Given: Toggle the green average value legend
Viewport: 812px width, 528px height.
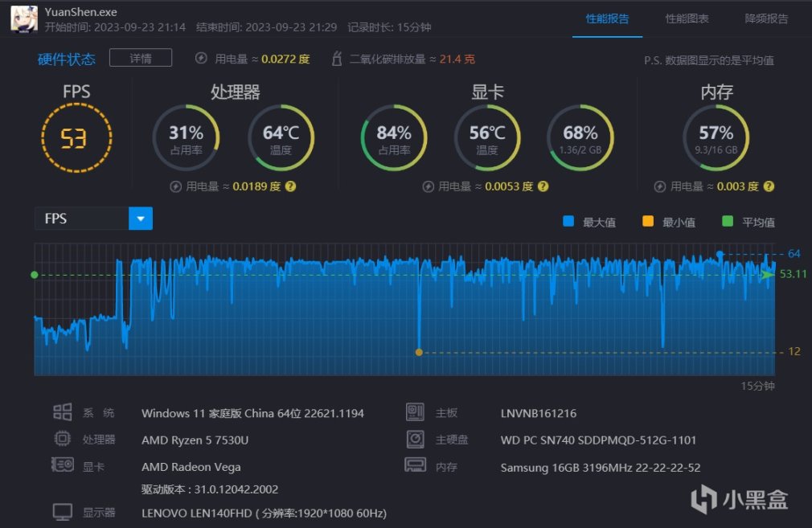Looking at the screenshot, I should tap(748, 222).
